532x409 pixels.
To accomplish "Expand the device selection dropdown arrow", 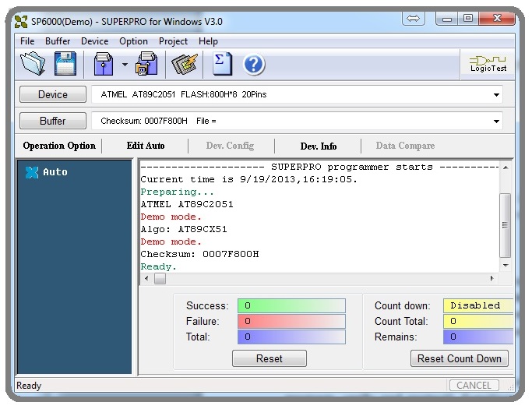I will coord(496,95).
